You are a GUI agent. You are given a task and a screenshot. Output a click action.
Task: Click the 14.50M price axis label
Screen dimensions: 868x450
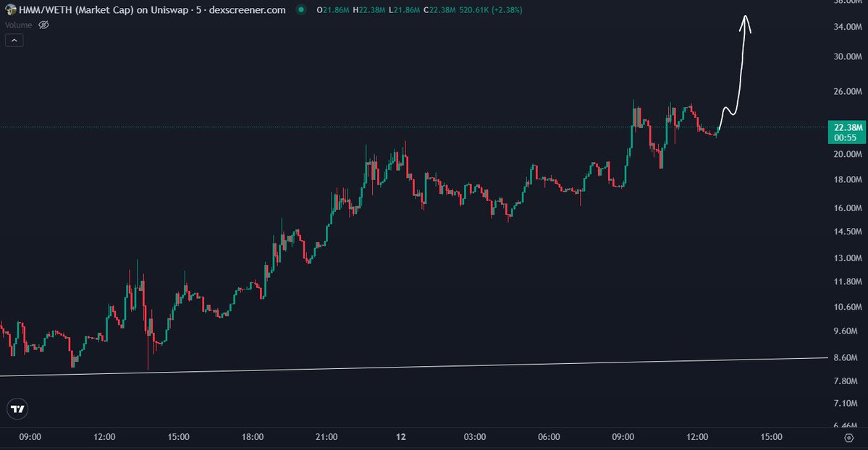(848, 232)
